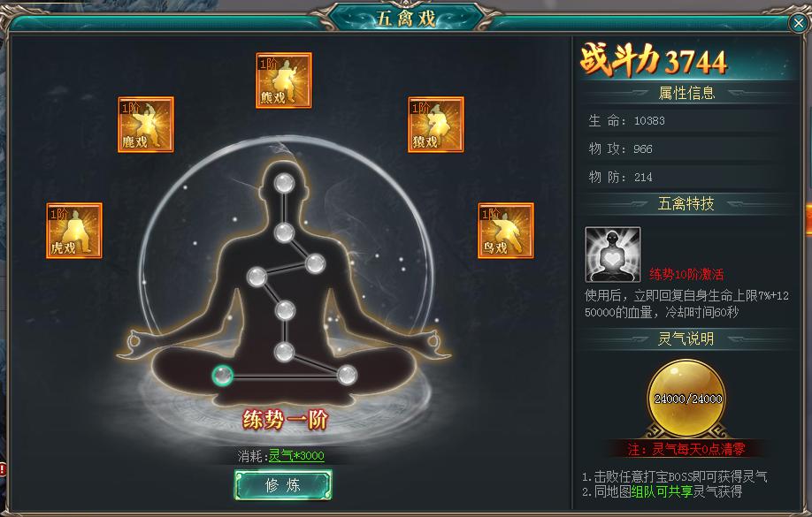Image resolution: width=812 pixels, height=517 pixels.
Task: Click the 灵气*3000 cost link
Action: [x=296, y=456]
